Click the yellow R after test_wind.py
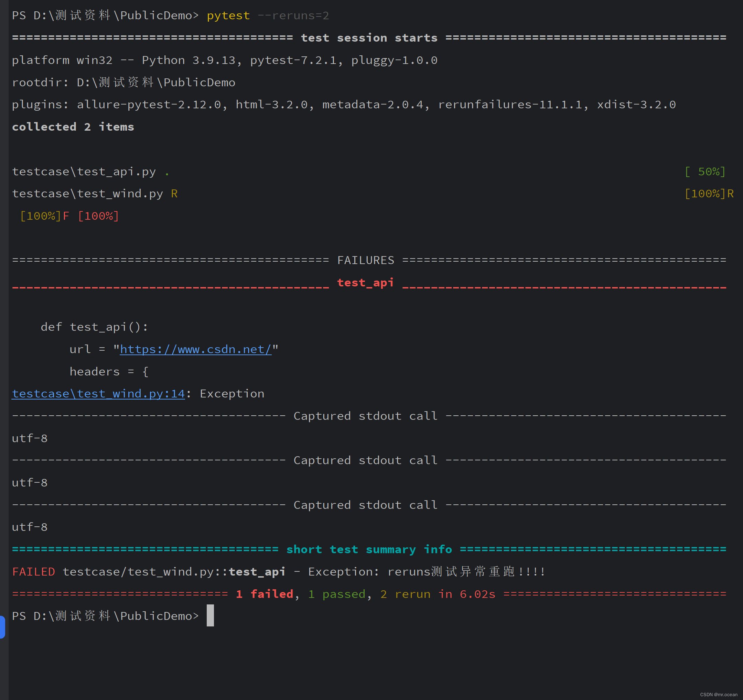 coord(174,194)
